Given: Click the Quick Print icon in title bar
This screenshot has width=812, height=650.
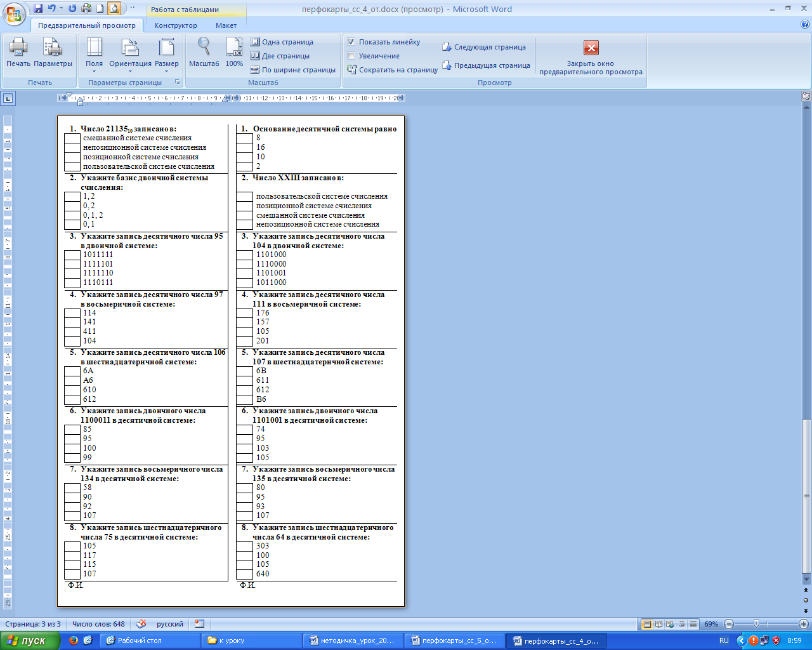Looking at the screenshot, I should point(86,8).
